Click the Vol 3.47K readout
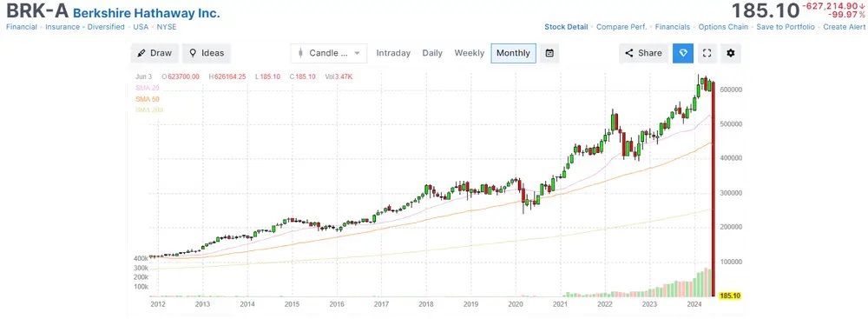Viewport: 868px width, 319px height. coord(339,76)
